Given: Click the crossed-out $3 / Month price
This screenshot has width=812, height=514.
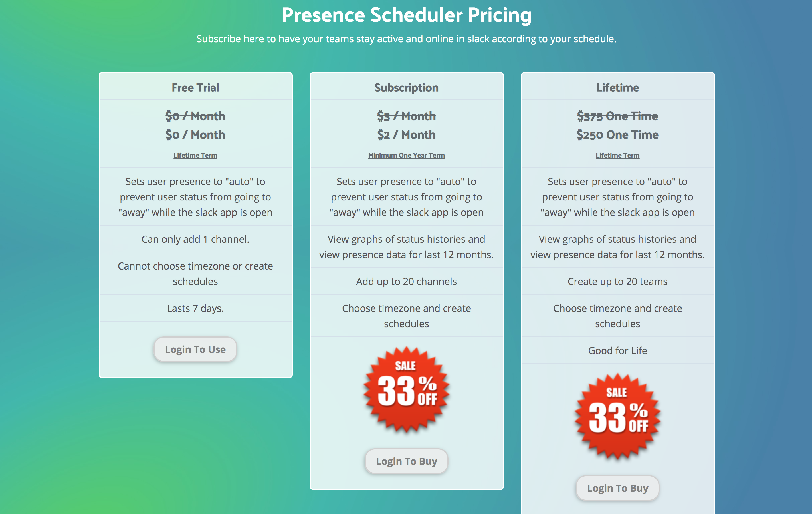Looking at the screenshot, I should (x=406, y=116).
